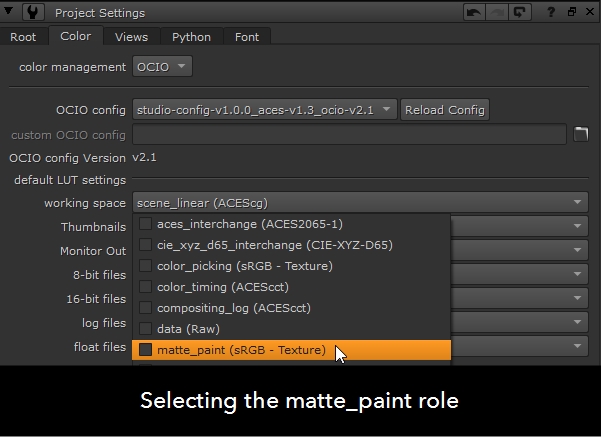Click the custom OCIO config text field
Viewport: 601px width, 446px height.
click(x=349, y=134)
